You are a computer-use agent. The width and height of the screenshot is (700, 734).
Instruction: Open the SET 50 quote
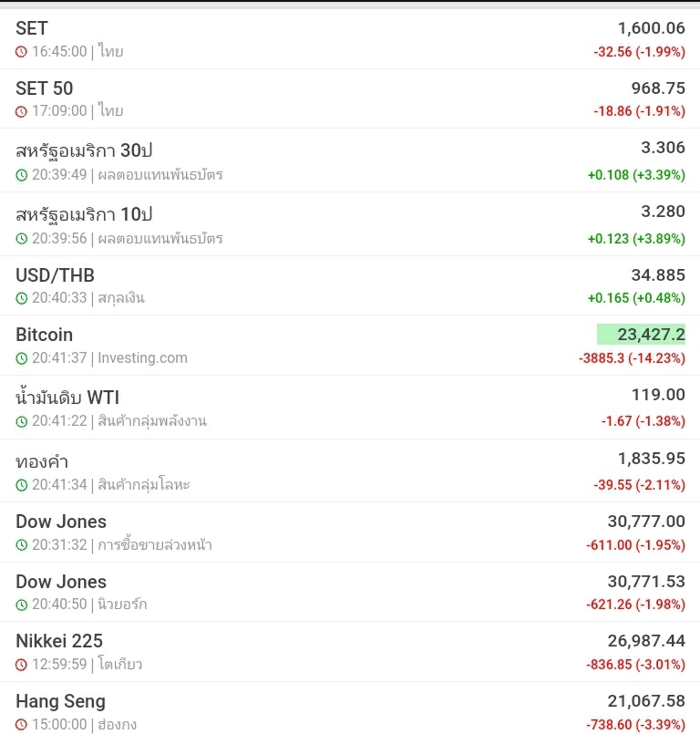(x=350, y=98)
